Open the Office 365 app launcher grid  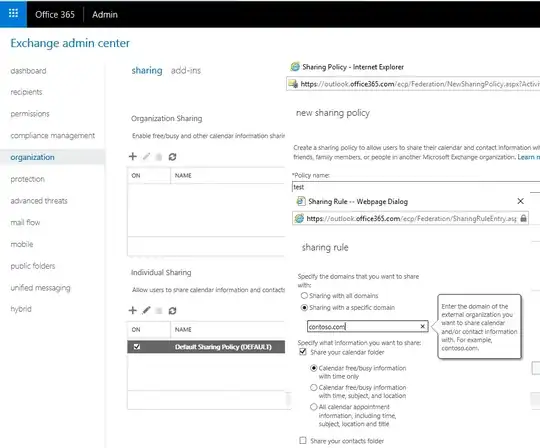[x=13, y=14]
